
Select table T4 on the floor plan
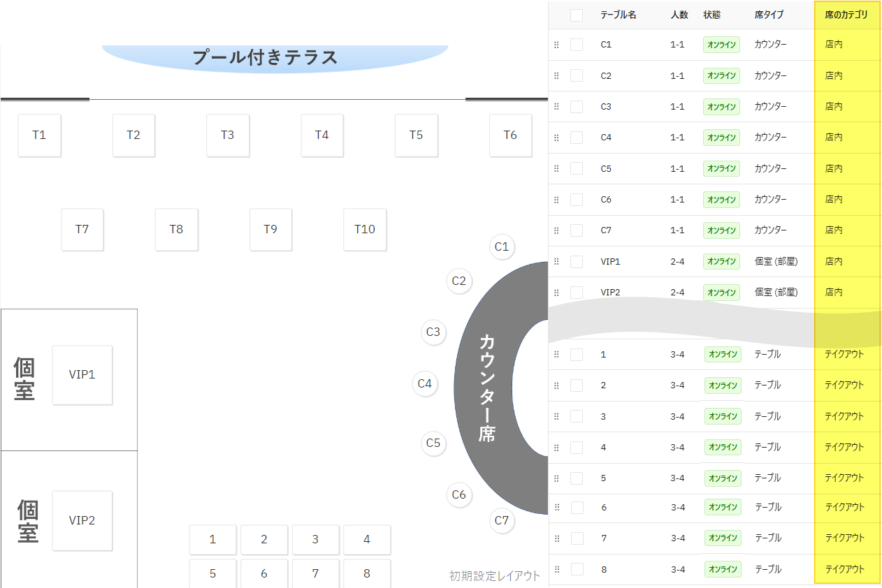(322, 135)
